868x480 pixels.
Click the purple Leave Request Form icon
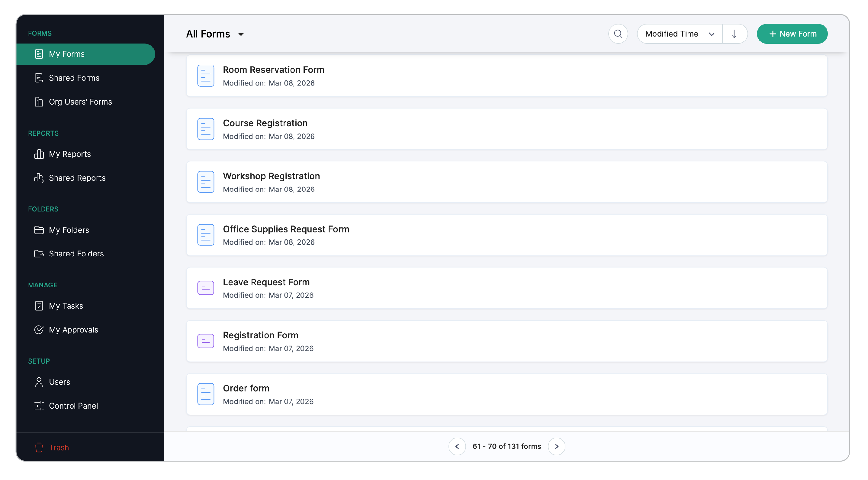click(206, 288)
